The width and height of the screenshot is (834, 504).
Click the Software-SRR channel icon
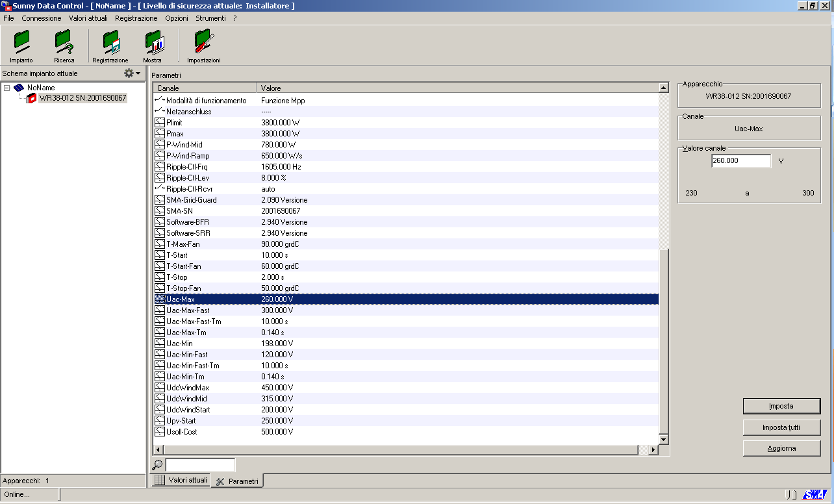click(x=160, y=233)
